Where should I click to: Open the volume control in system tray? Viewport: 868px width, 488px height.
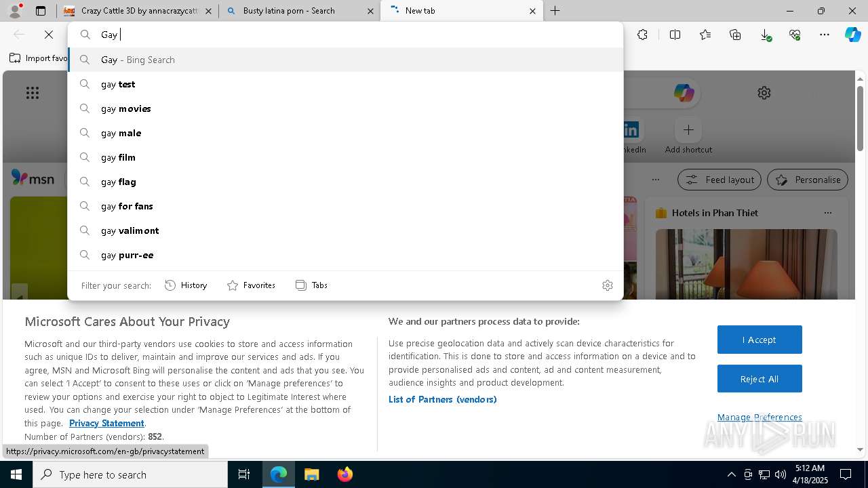tap(780, 474)
